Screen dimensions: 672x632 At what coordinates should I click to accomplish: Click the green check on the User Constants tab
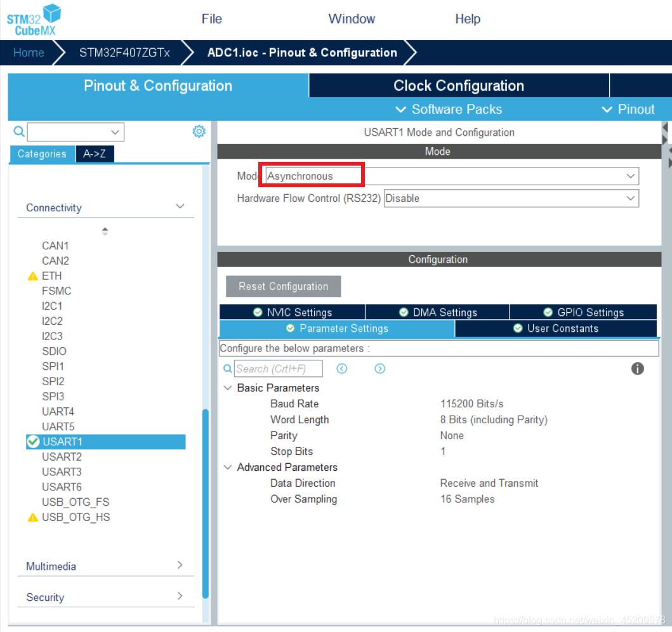pyautogui.click(x=518, y=328)
